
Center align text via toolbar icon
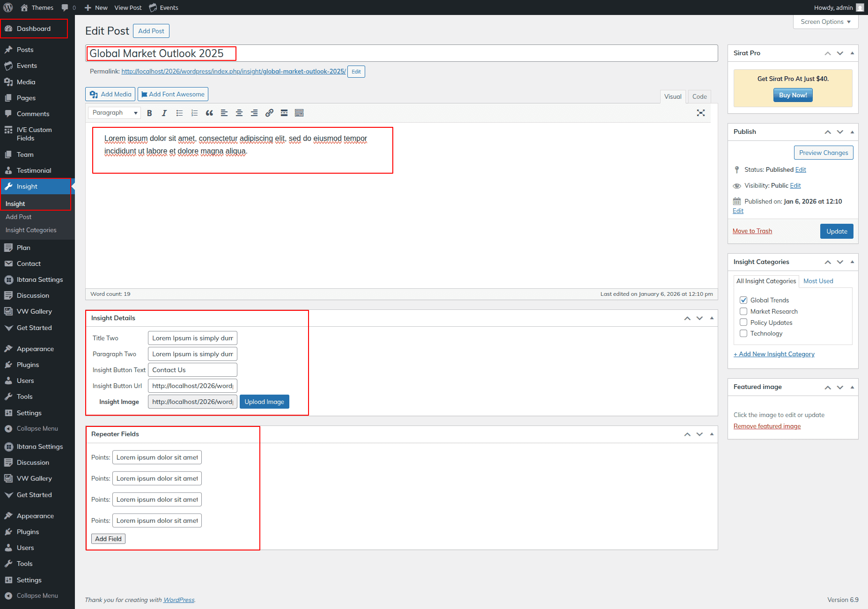pos(239,113)
